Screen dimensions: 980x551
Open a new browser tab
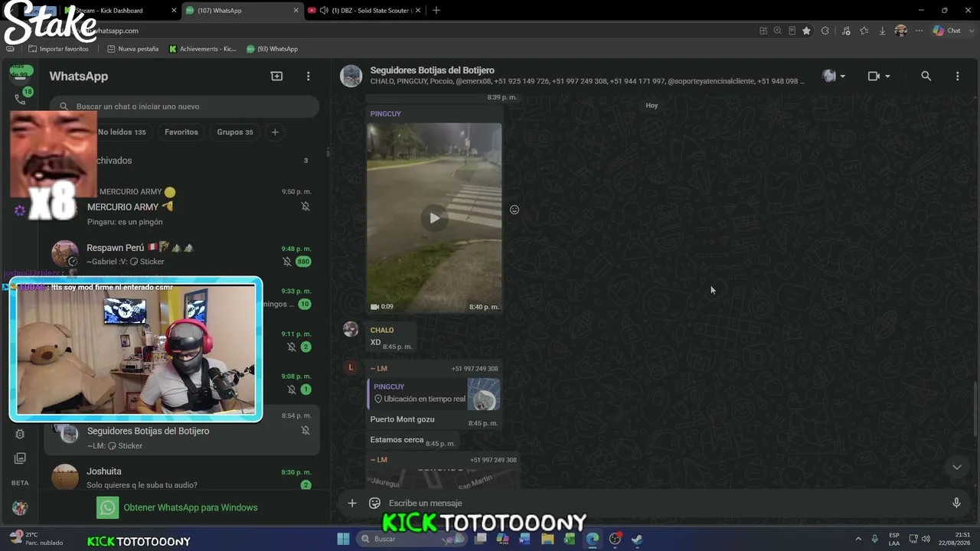(436, 10)
